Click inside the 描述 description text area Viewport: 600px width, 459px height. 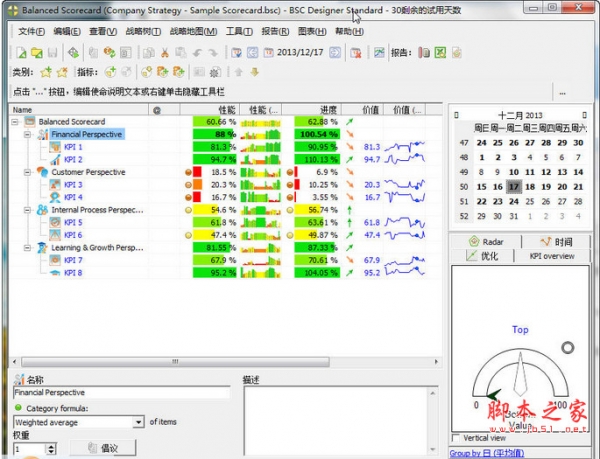tap(336, 420)
